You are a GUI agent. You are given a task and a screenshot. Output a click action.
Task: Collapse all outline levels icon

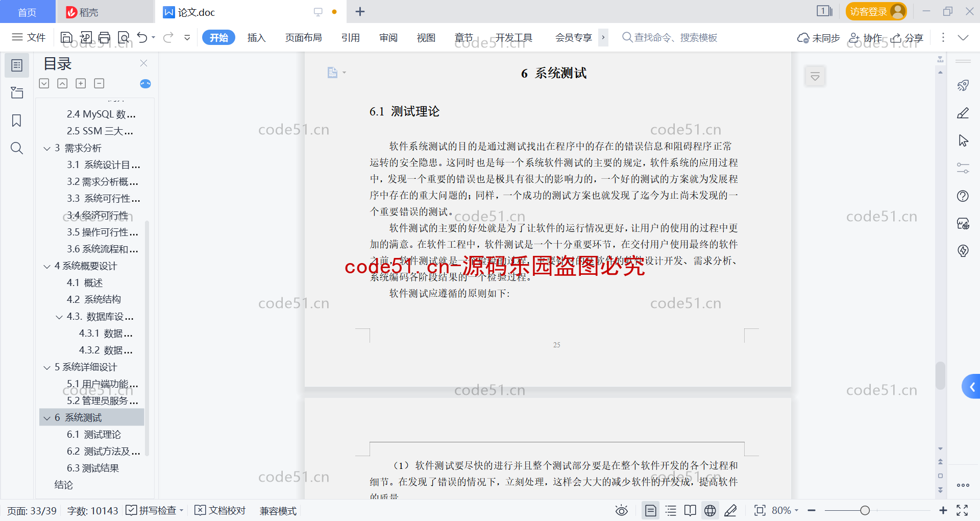point(62,83)
